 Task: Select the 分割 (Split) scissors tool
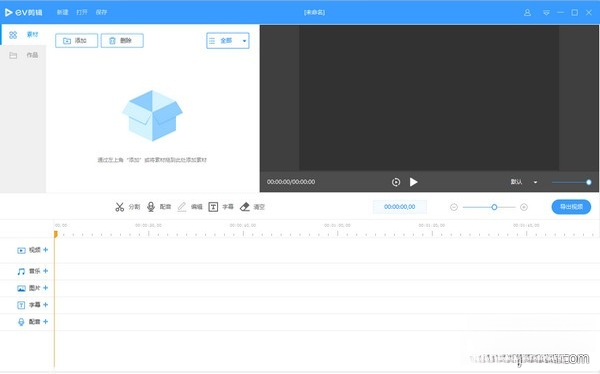127,207
